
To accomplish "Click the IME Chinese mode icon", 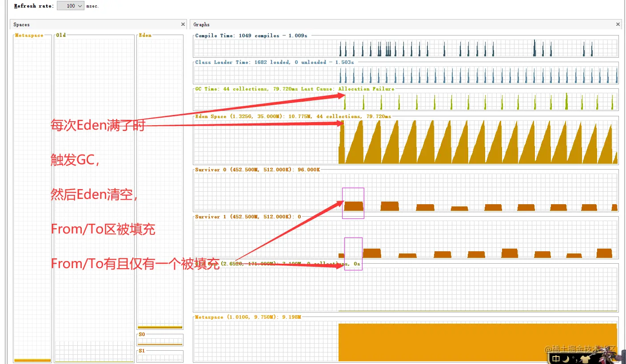I will coord(556,359).
